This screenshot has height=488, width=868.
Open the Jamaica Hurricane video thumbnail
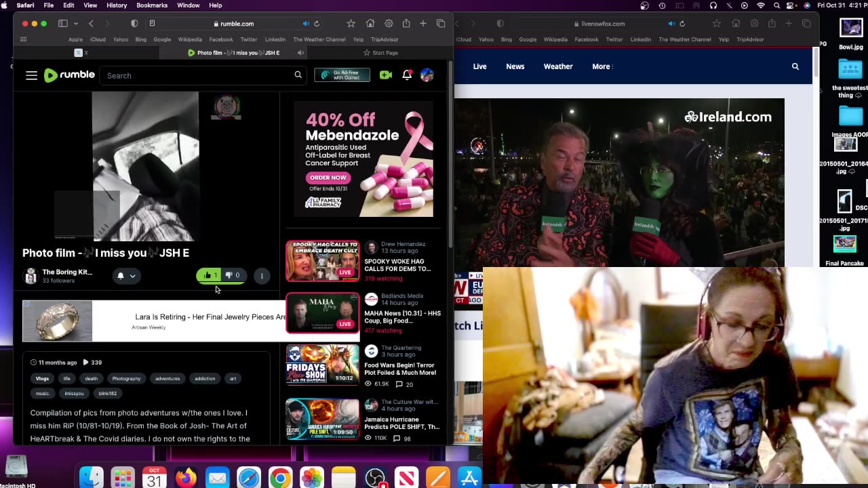pyautogui.click(x=322, y=419)
